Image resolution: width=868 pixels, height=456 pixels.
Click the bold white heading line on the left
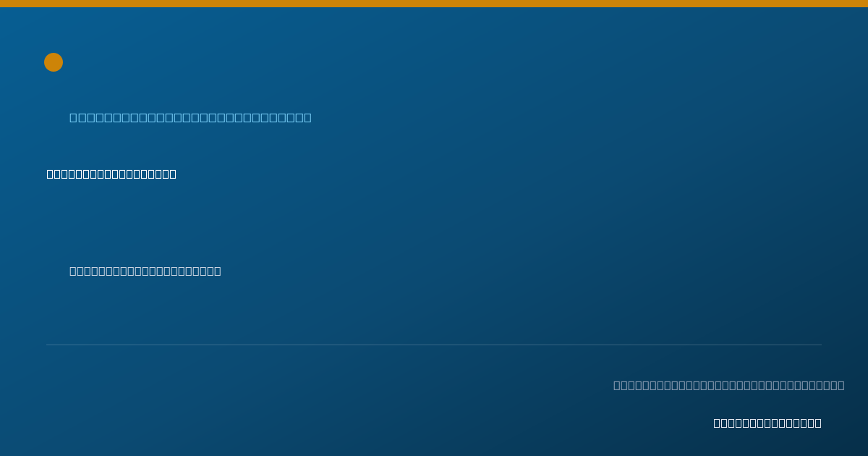pos(111,174)
